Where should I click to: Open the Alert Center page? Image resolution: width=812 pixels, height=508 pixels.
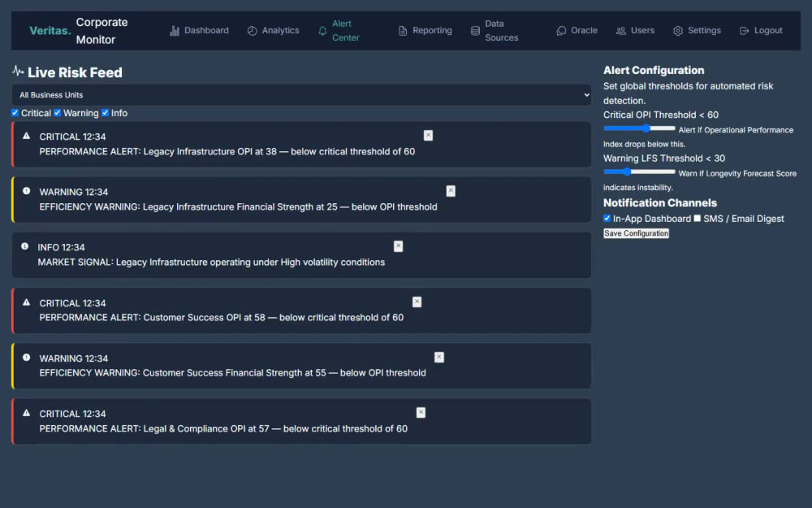pyautogui.click(x=339, y=31)
